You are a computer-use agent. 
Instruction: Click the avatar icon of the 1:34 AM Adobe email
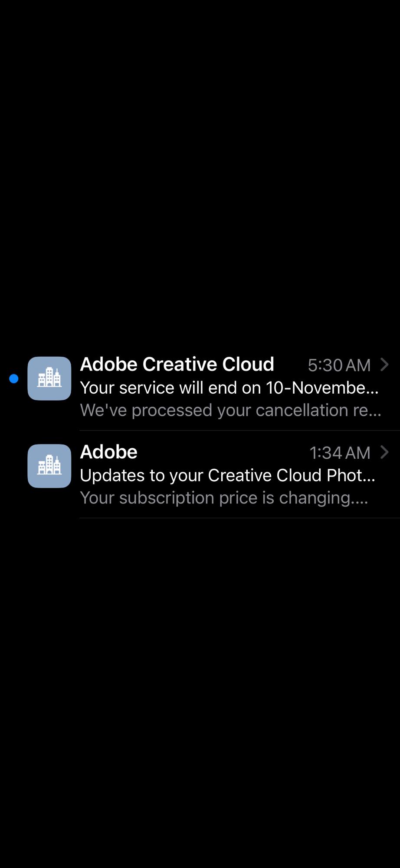pos(49,466)
